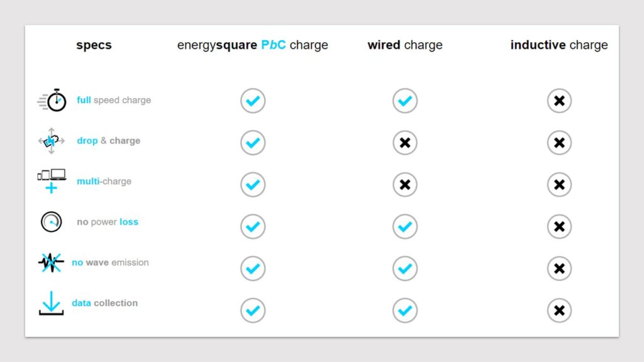The width and height of the screenshot is (644, 362).
Task: Click wired charge checkmark for no wave emission
Action: (x=405, y=268)
